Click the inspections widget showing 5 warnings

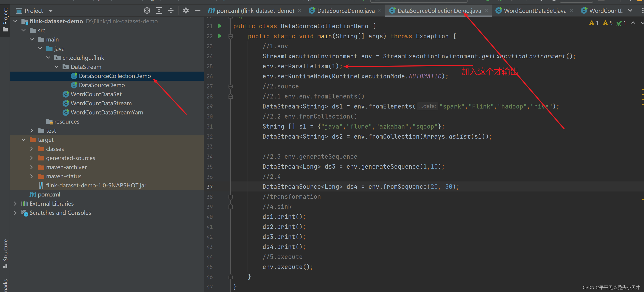click(x=608, y=23)
